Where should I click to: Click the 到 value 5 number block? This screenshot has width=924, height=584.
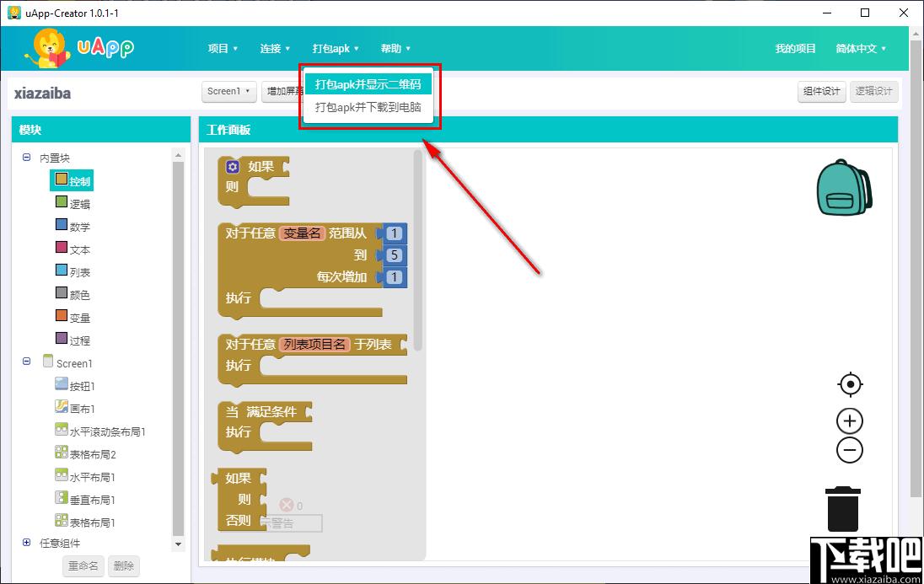(394, 255)
